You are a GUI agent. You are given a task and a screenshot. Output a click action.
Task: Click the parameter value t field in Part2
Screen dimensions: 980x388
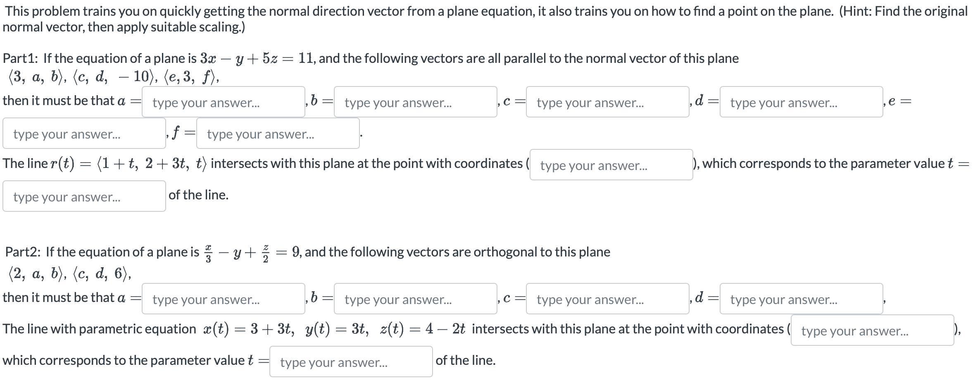coord(350,362)
